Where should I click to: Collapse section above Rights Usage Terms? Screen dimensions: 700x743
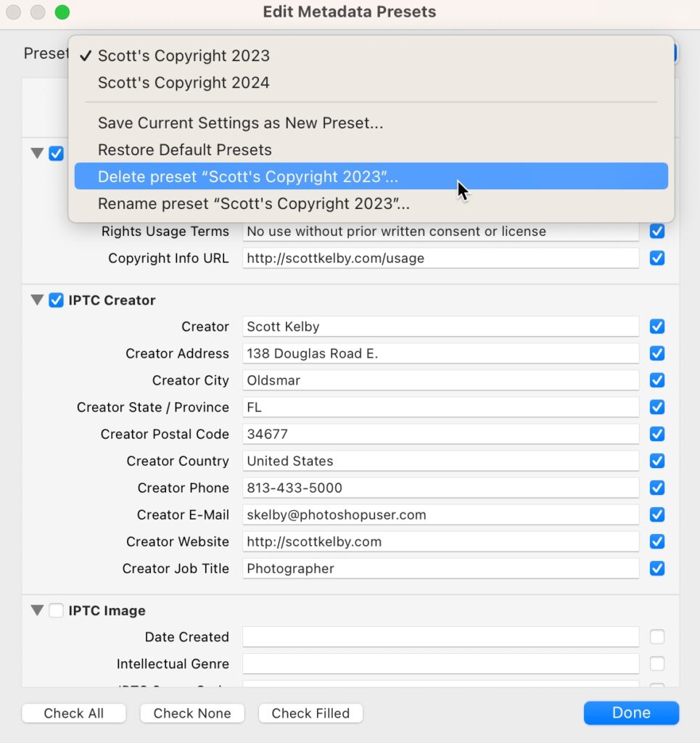pyautogui.click(x=37, y=153)
